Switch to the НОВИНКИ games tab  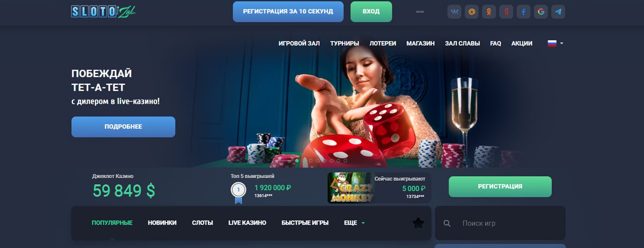click(x=162, y=223)
